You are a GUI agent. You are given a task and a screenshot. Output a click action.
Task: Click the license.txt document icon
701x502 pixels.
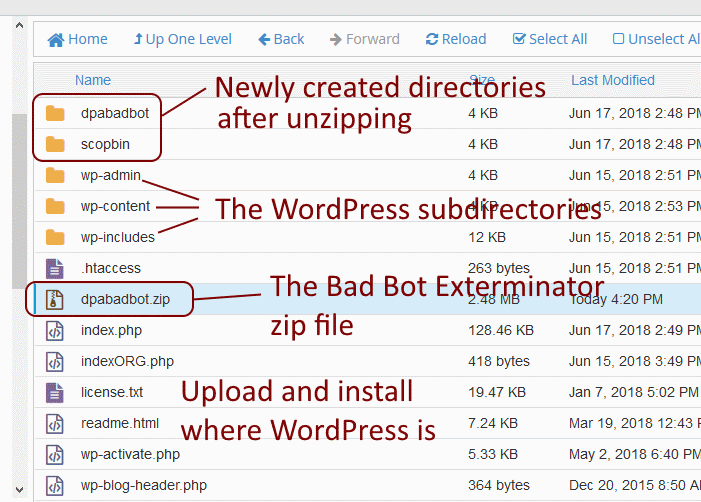click(x=55, y=392)
